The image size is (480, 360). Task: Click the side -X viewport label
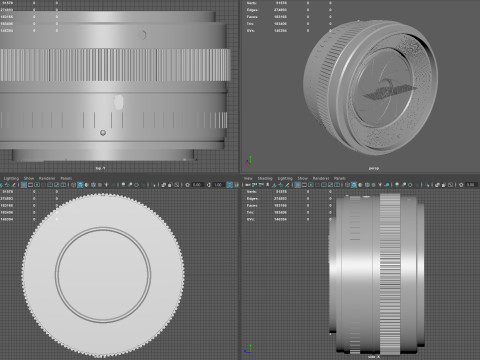tap(374, 357)
